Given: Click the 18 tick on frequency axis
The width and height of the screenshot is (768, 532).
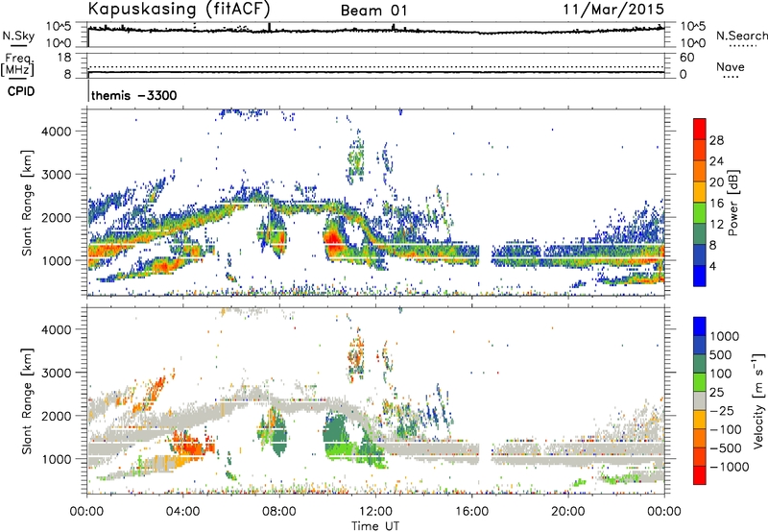Looking at the screenshot, I should click(64, 58).
